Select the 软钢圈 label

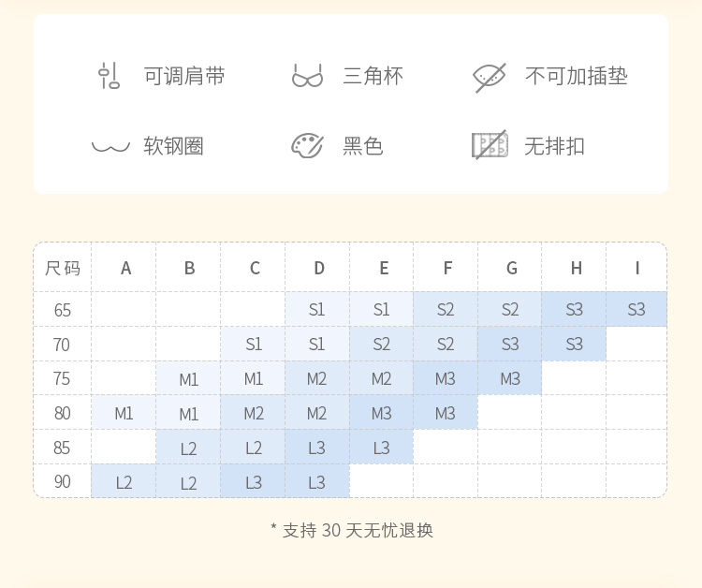174,146
